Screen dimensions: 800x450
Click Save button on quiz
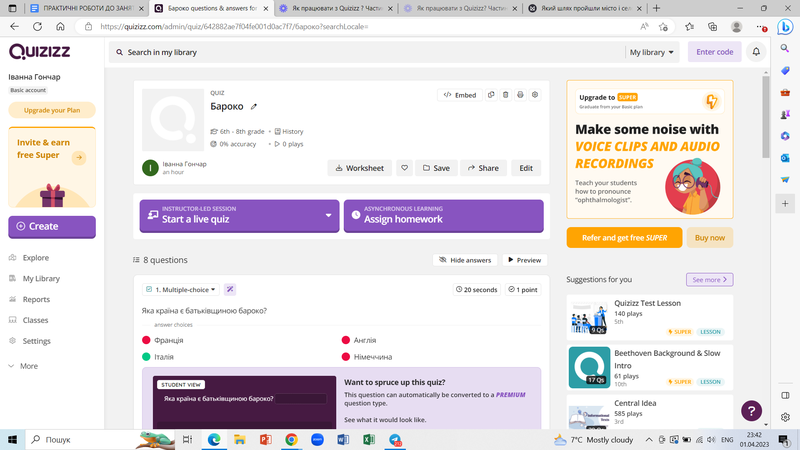[436, 168]
